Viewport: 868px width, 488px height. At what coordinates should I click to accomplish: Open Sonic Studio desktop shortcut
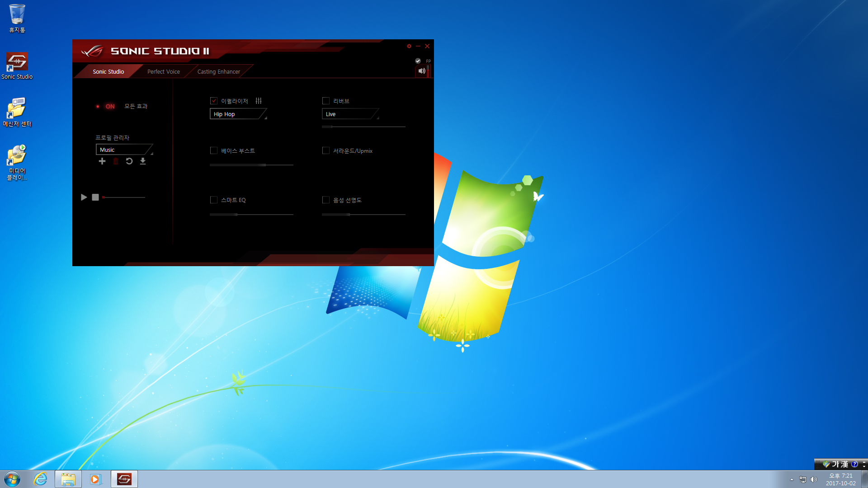click(x=17, y=66)
